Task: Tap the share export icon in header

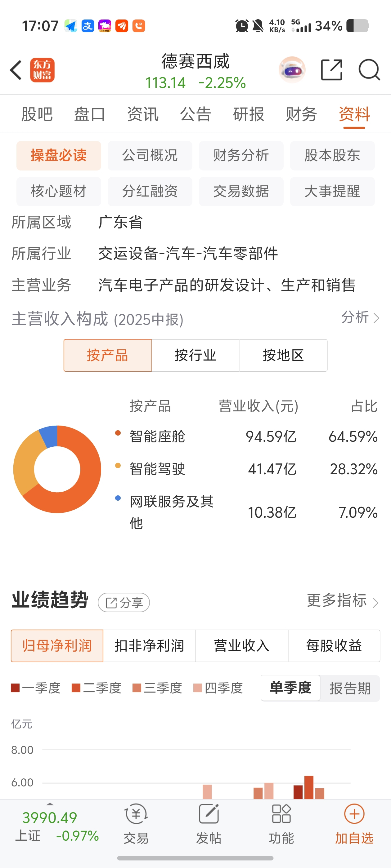Action: point(331,70)
